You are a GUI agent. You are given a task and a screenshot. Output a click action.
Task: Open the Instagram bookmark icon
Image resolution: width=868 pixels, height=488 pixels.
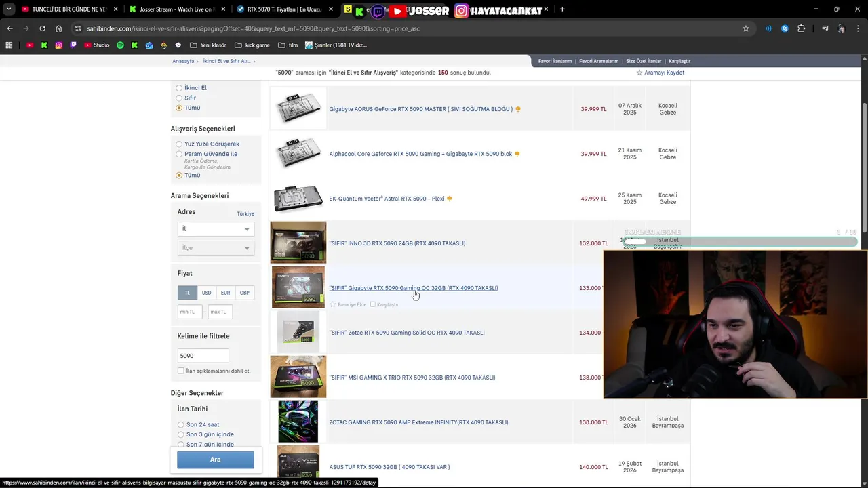(x=59, y=45)
